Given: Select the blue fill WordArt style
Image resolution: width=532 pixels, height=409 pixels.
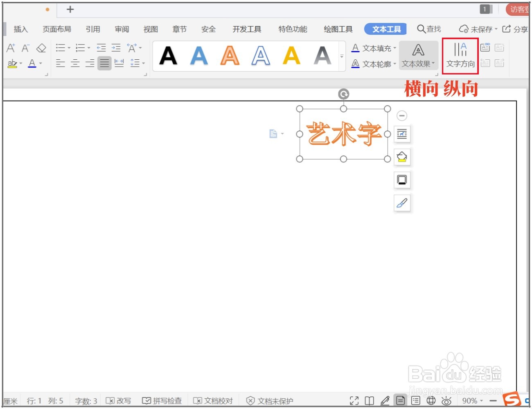Looking at the screenshot, I should pos(199,56).
